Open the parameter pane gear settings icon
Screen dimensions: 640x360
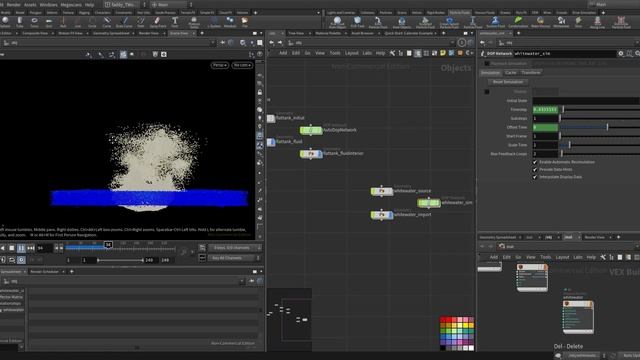pos(621,53)
